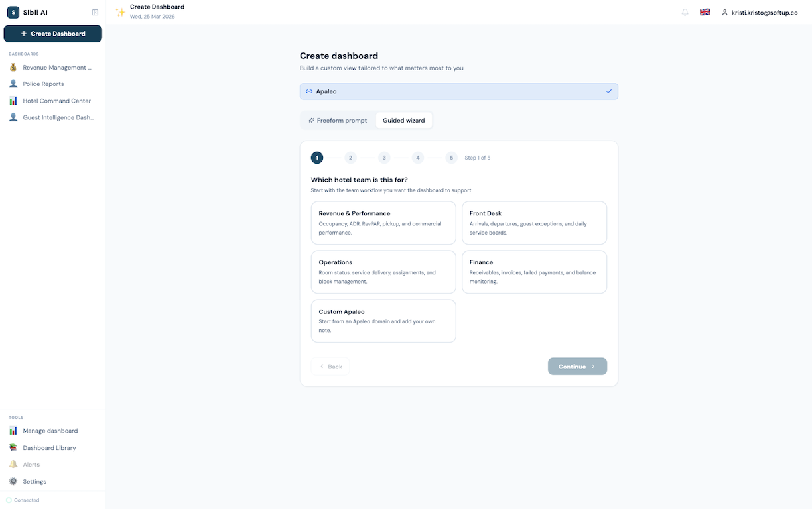Click the money bag icon for Revenue Management
The image size is (812, 509).
13,67
